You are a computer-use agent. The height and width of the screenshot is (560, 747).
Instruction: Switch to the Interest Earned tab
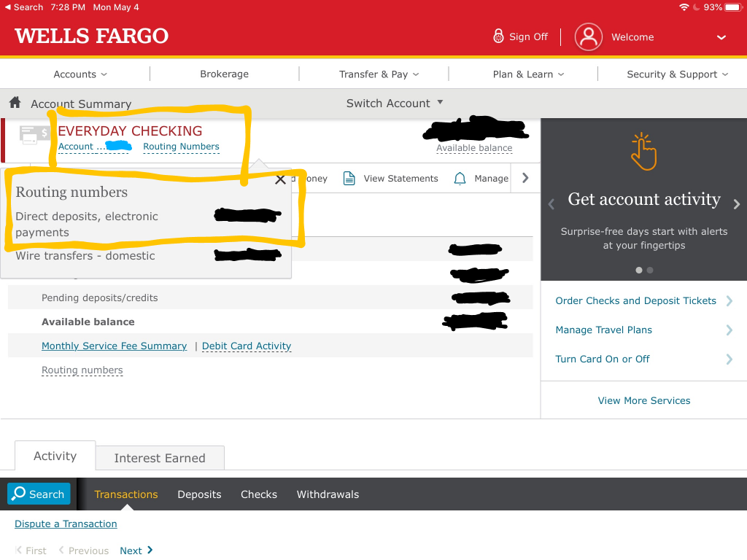pyautogui.click(x=160, y=458)
